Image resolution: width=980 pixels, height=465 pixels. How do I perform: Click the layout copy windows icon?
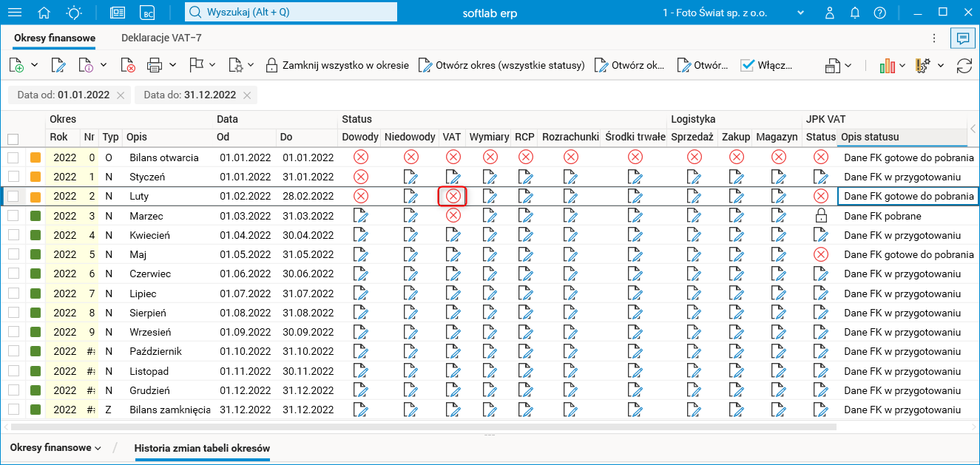coord(833,65)
